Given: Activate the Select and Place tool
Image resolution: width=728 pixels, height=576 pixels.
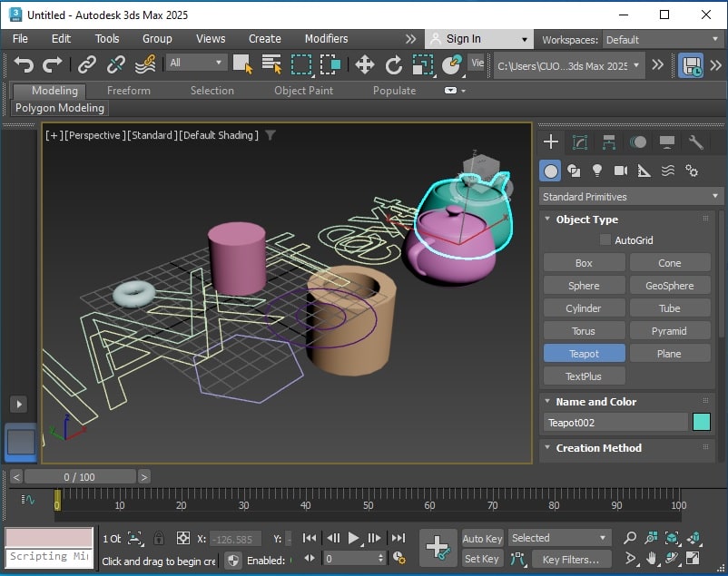Looking at the screenshot, I should (452, 64).
